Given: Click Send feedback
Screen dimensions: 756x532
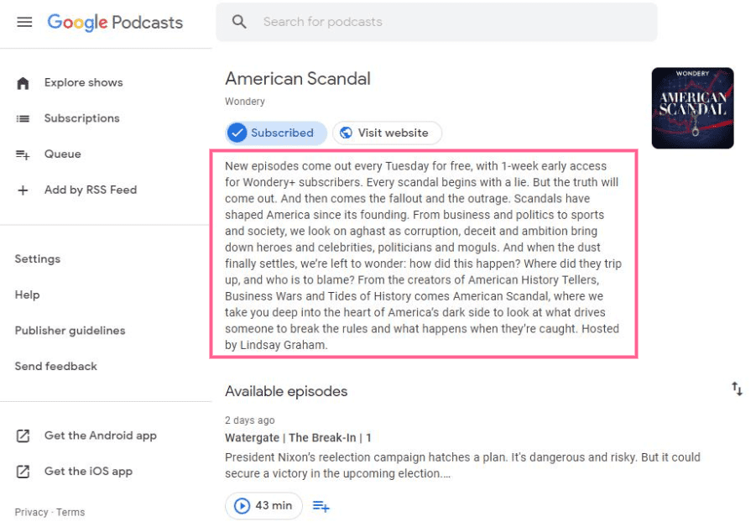Looking at the screenshot, I should 56,366.
